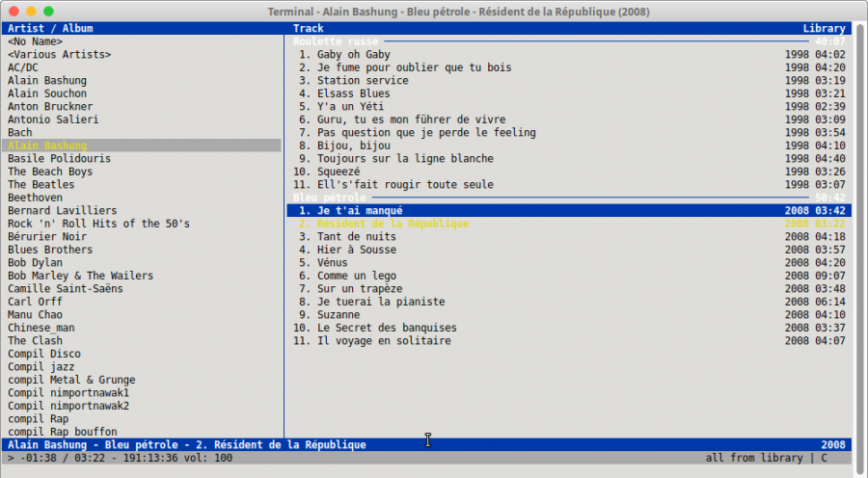This screenshot has height=478, width=868.
Task: Select track Suzanne
Action: (x=569, y=315)
